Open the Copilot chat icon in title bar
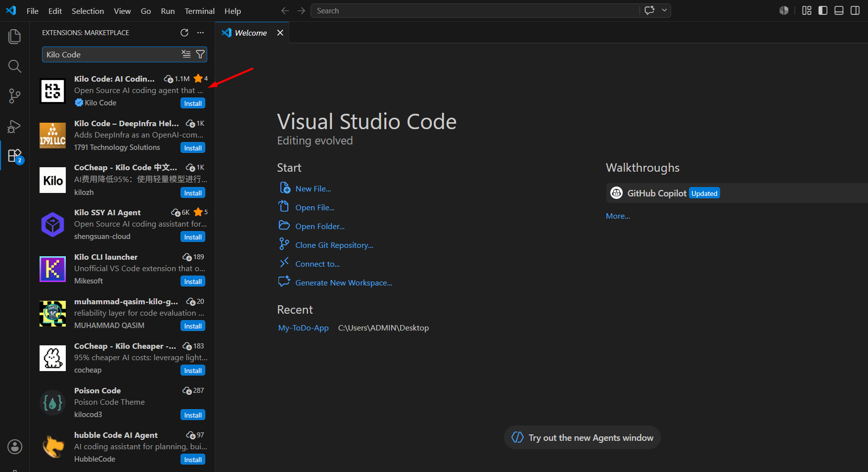The image size is (868, 472). point(650,10)
